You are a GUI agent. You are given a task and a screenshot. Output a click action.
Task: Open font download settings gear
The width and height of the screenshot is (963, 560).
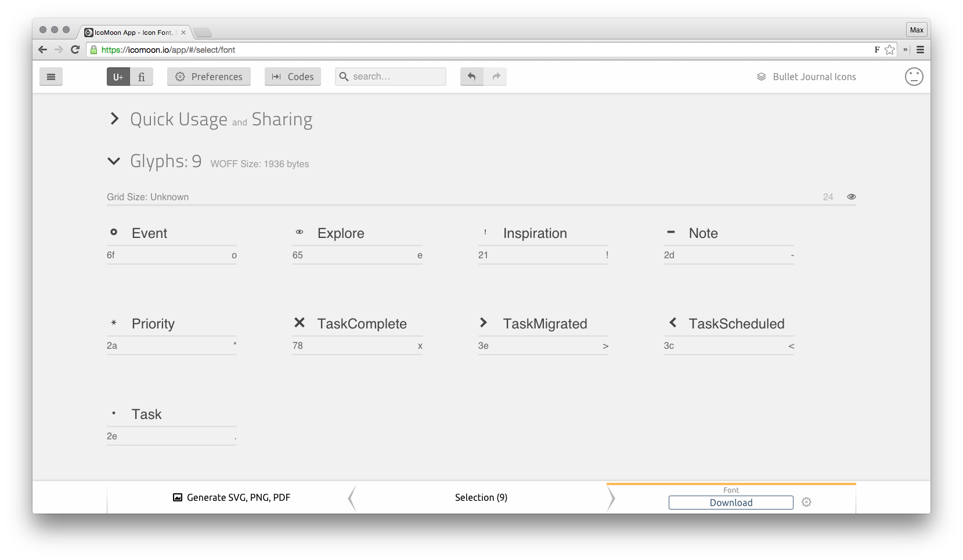[x=806, y=502]
